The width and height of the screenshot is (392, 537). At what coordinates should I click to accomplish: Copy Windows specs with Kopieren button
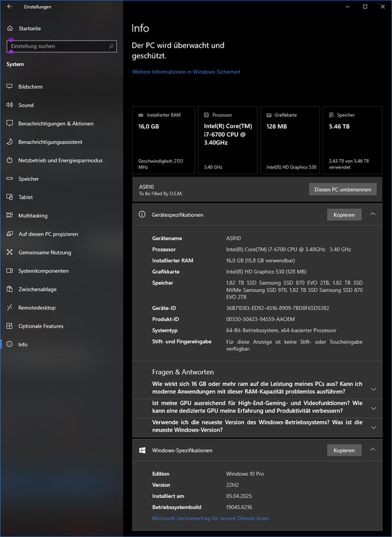point(344,450)
